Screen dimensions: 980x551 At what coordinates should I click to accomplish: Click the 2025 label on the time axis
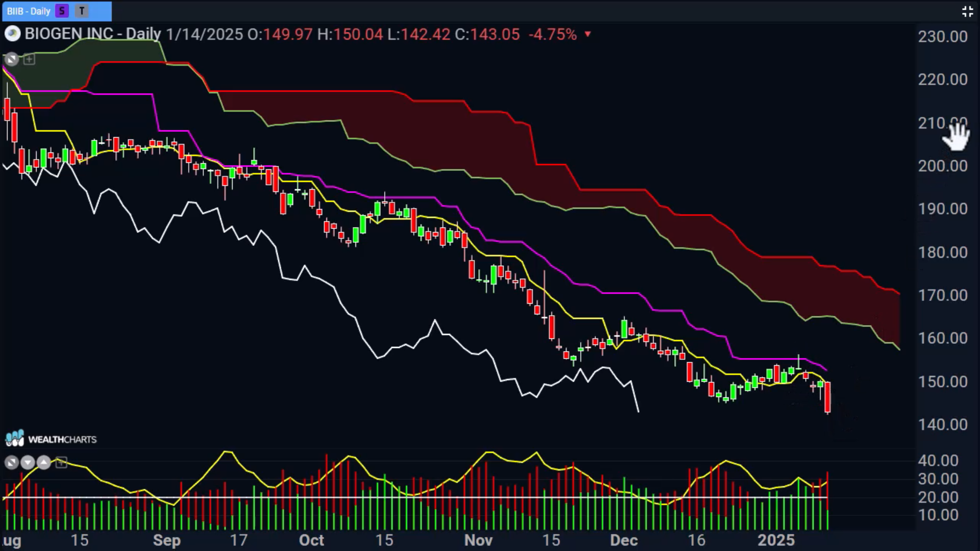tap(776, 540)
